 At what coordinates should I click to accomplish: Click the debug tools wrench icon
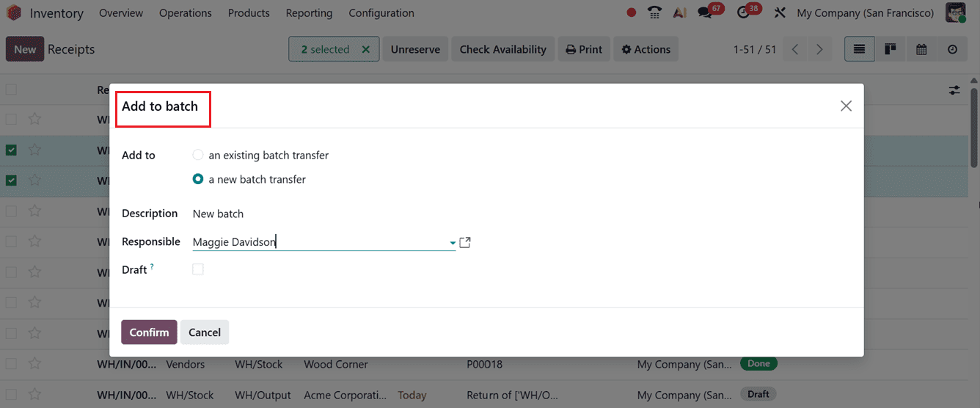[x=780, y=13]
